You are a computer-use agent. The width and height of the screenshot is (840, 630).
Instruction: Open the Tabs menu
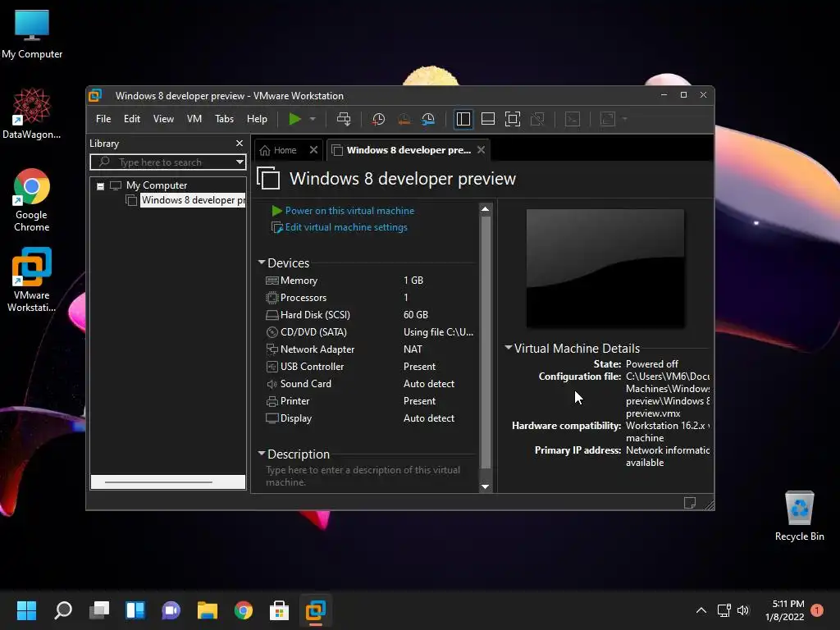pos(224,119)
